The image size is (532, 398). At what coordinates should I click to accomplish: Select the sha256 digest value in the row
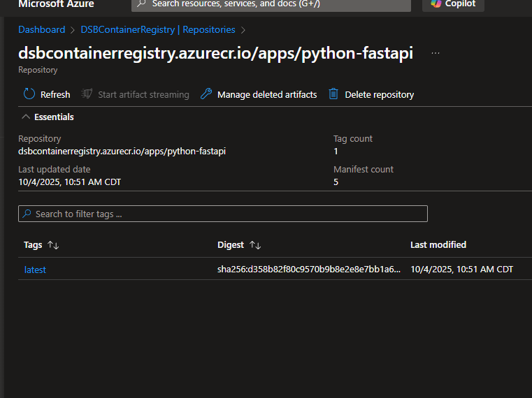[x=308, y=270]
